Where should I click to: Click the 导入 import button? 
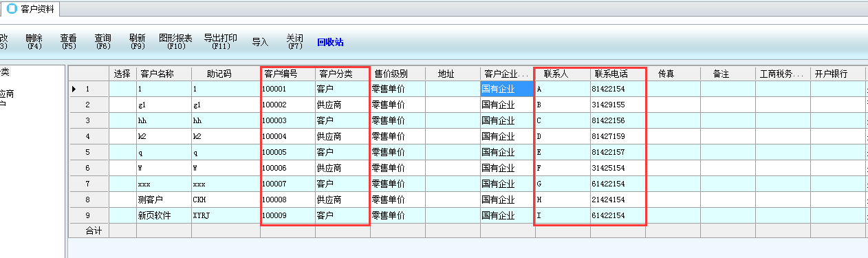260,42
